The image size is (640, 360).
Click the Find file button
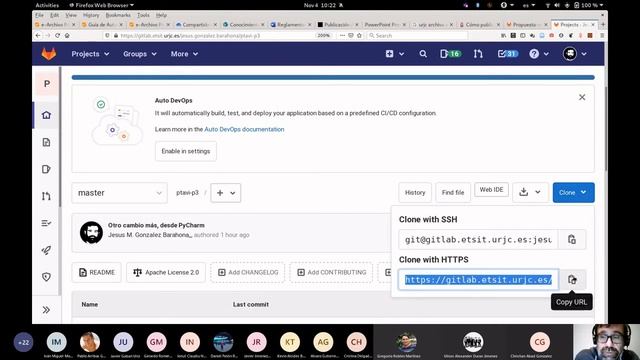point(453,192)
